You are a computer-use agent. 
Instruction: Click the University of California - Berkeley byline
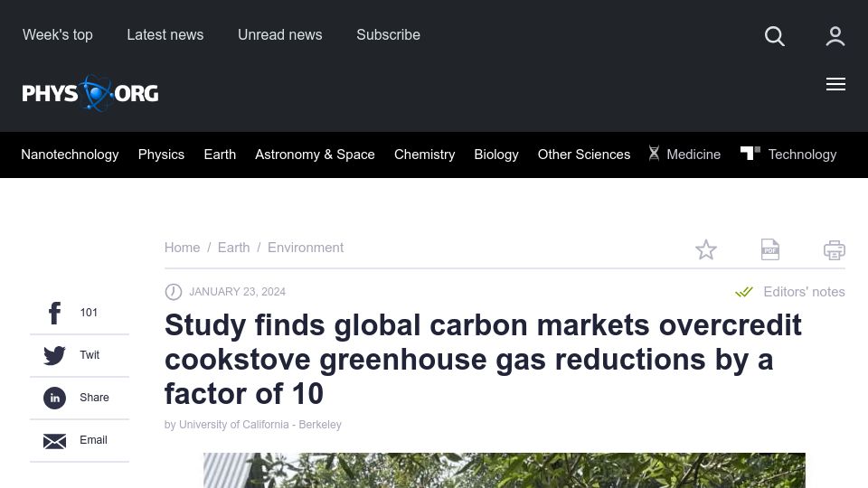(x=260, y=425)
